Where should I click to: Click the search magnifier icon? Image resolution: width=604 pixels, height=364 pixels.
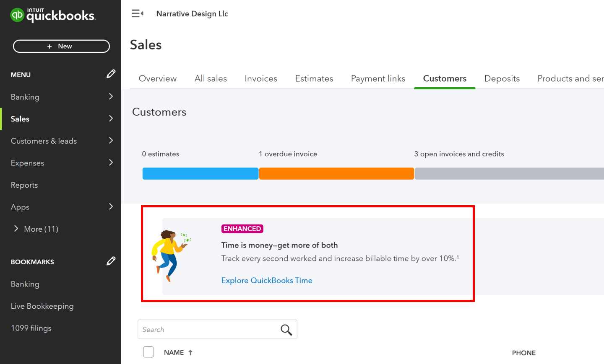[286, 330]
